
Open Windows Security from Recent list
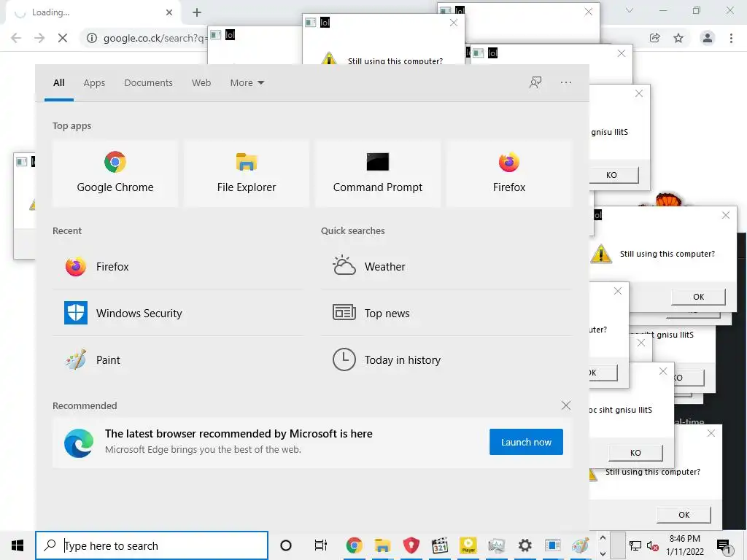tap(178, 314)
